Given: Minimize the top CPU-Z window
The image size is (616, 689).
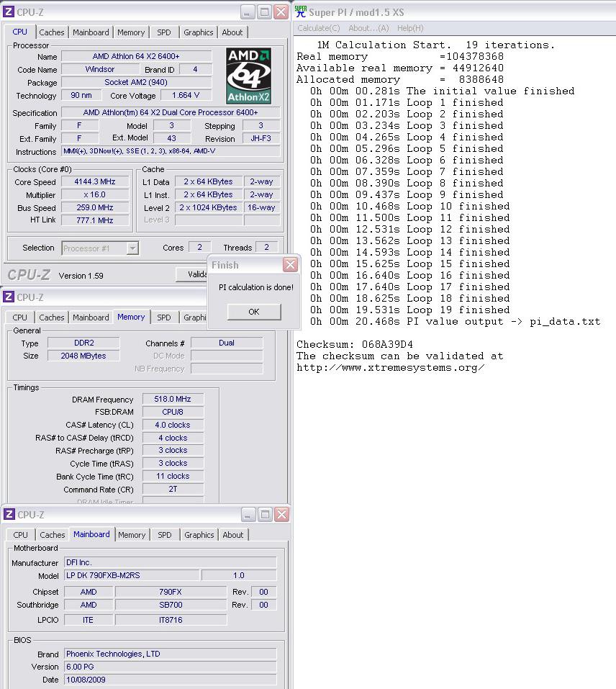Looking at the screenshot, I should pyautogui.click(x=248, y=12).
